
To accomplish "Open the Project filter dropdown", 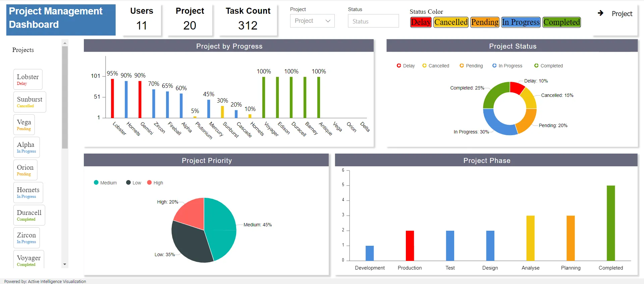I will pos(312,21).
